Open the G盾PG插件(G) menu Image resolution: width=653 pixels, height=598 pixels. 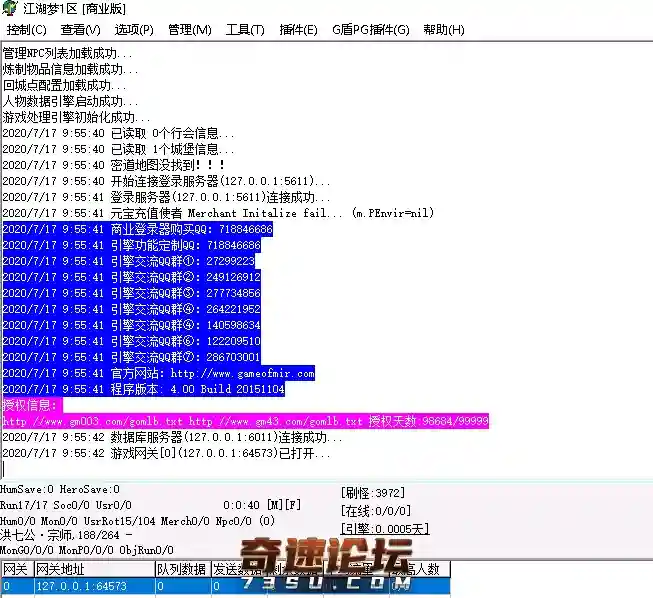371,30
